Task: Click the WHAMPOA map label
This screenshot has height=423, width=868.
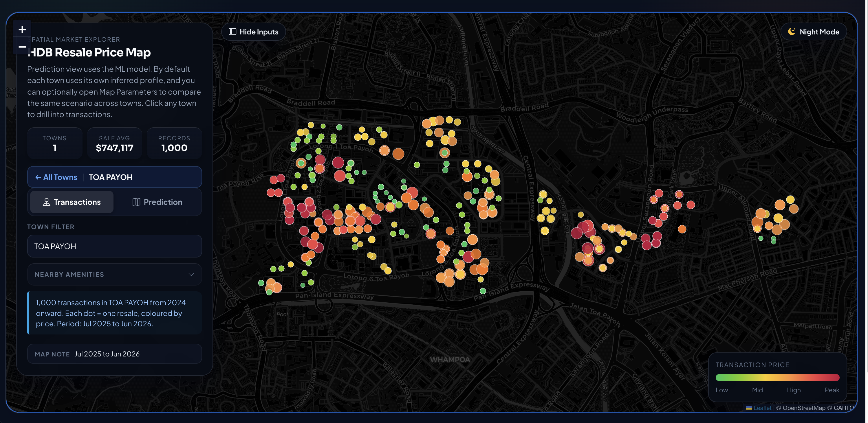Action: point(450,359)
